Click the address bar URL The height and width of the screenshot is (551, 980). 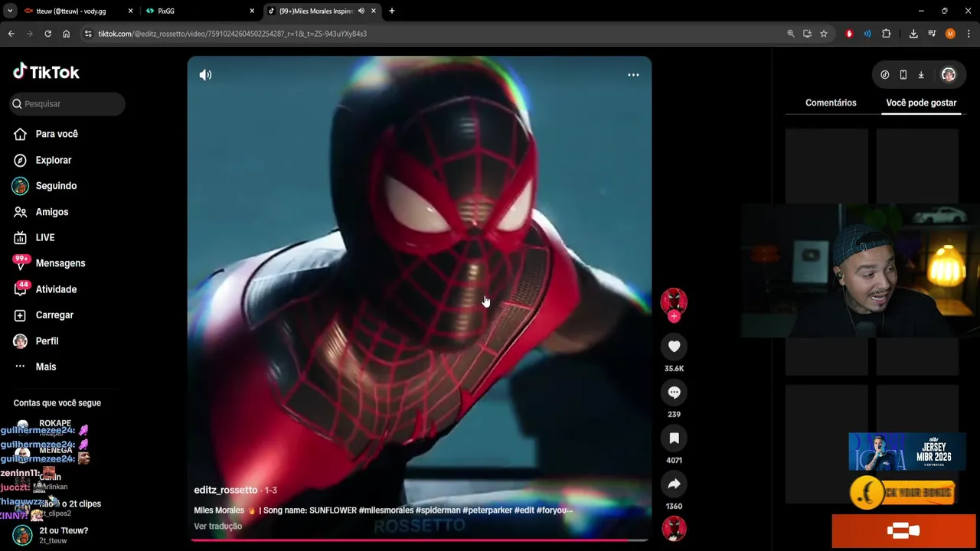[232, 34]
